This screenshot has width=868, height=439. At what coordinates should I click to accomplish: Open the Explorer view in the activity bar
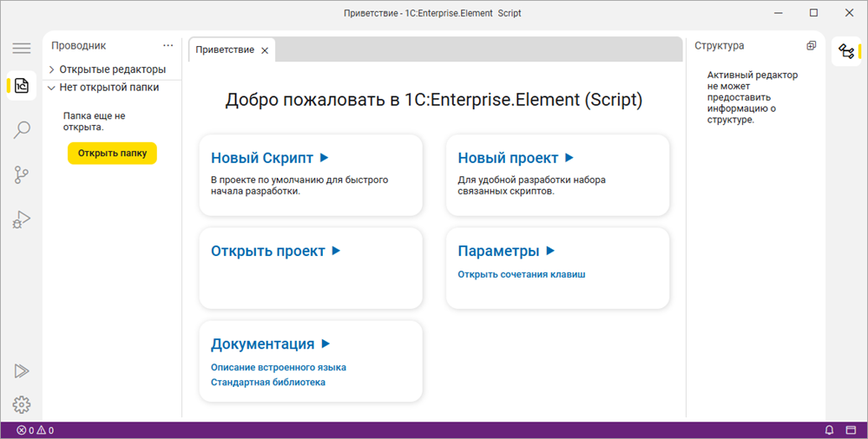pyautogui.click(x=22, y=86)
